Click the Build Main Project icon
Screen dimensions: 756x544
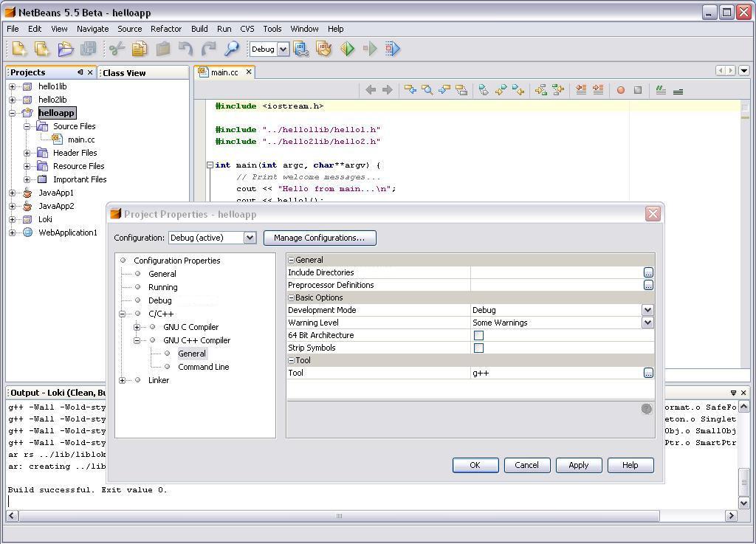click(301, 49)
